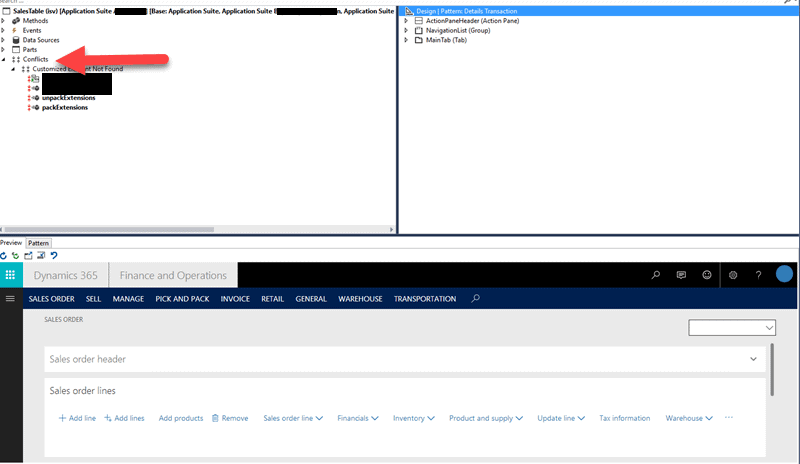The width and height of the screenshot is (800, 464).
Task: Collapse the Conflicts tree node
Action: [4, 59]
